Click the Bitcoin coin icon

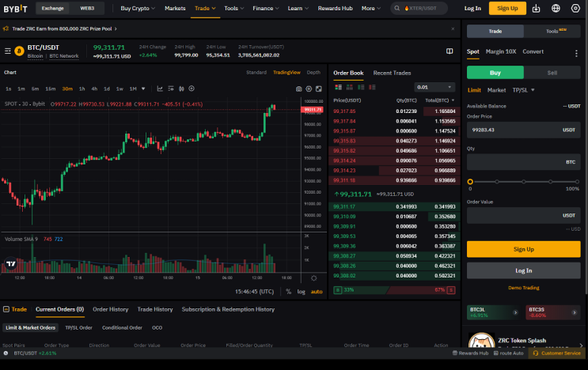point(19,51)
